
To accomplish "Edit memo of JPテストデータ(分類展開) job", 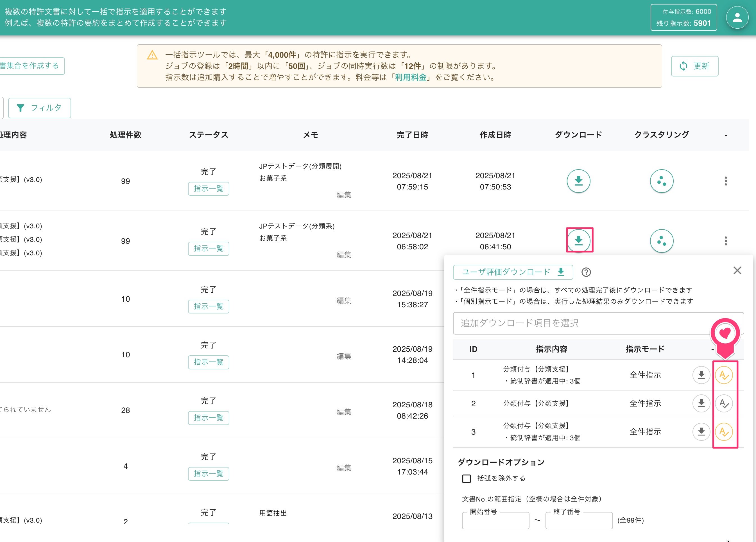I will (344, 195).
